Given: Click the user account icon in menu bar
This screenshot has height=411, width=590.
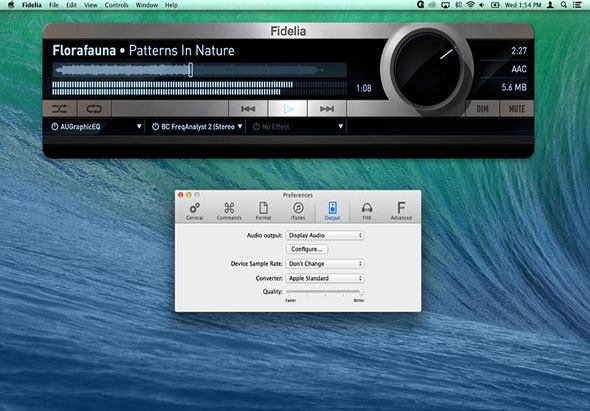Looking at the screenshot, I should (x=550, y=5).
